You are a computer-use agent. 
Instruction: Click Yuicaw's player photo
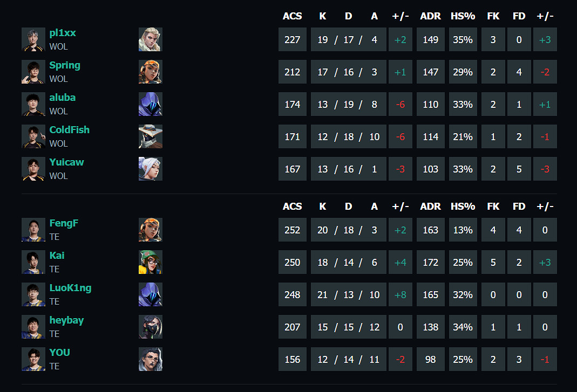click(x=33, y=169)
